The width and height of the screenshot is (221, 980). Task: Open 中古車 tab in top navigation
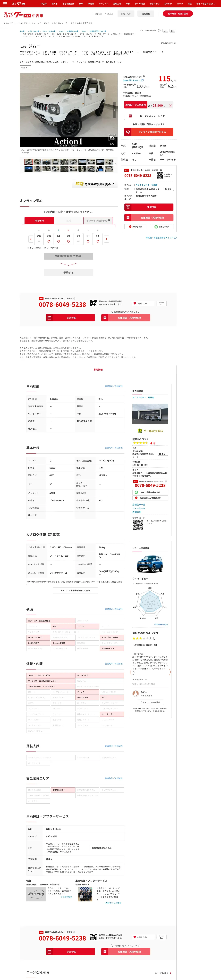click(x=44, y=3)
